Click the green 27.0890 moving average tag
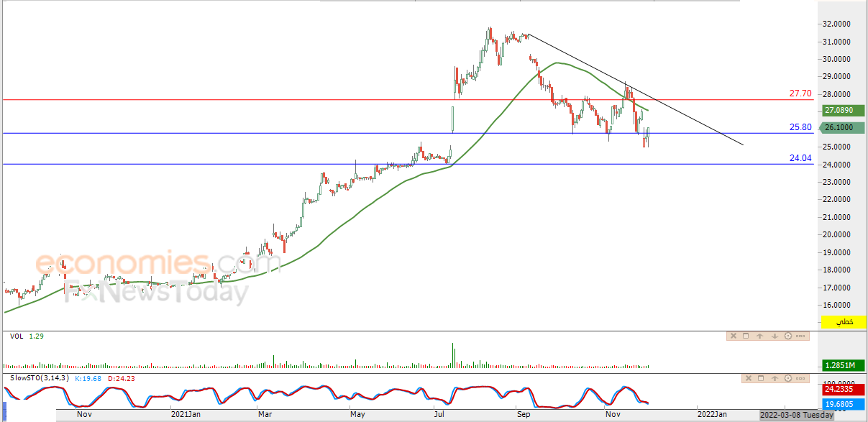Viewport: 868px width, 422px height. point(839,111)
